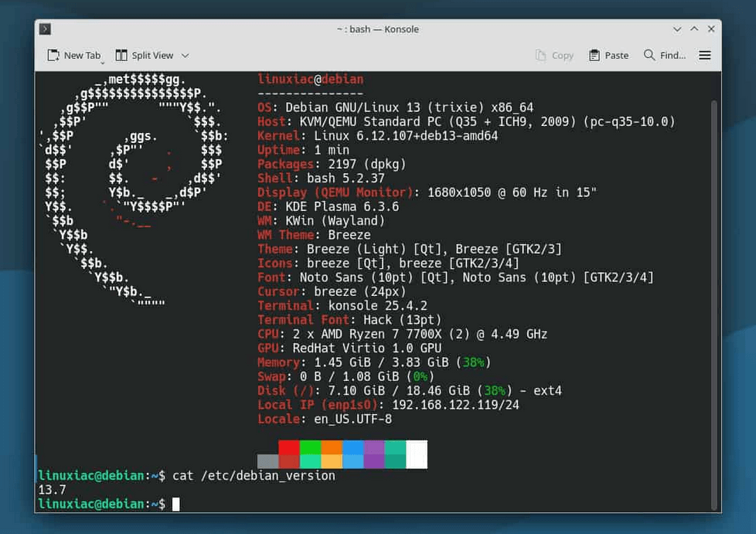756x534 pixels.
Task: Click the Split View button
Action: (145, 56)
